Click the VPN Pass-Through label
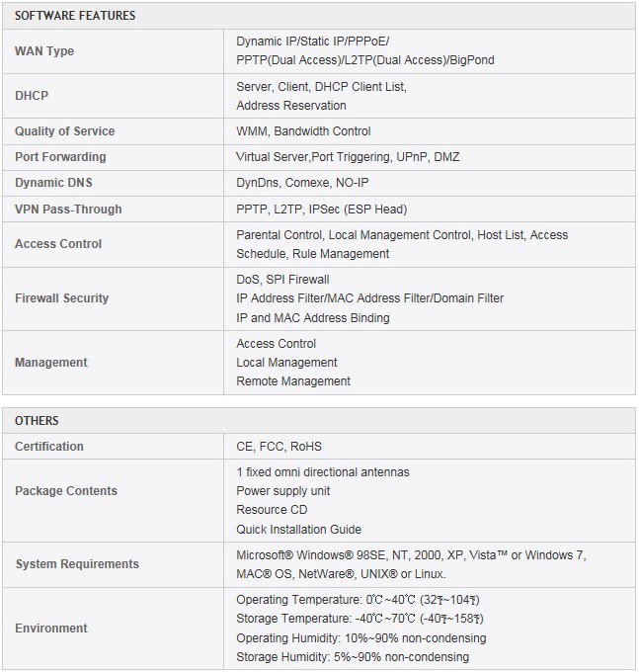639x672 pixels. pos(68,210)
